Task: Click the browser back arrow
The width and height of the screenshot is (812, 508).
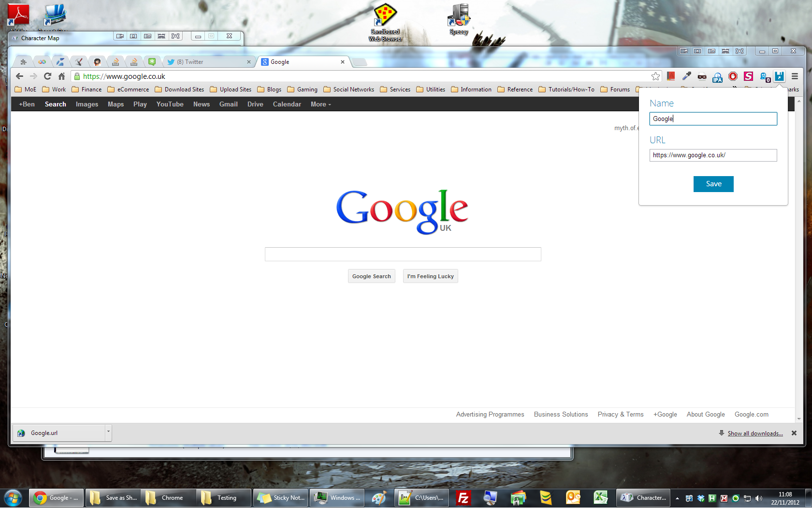Action: 19,76
